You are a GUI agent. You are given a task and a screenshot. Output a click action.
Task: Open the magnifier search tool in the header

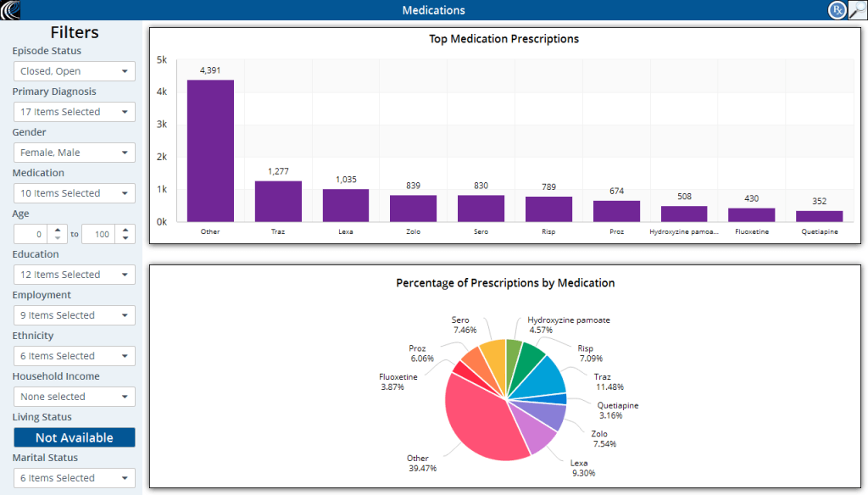point(855,10)
